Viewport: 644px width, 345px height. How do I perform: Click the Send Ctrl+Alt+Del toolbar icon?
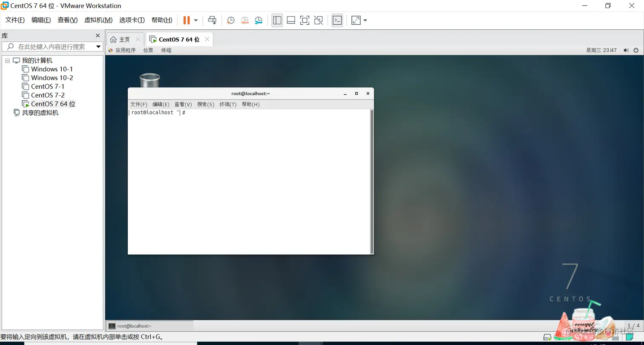pyautogui.click(x=212, y=20)
